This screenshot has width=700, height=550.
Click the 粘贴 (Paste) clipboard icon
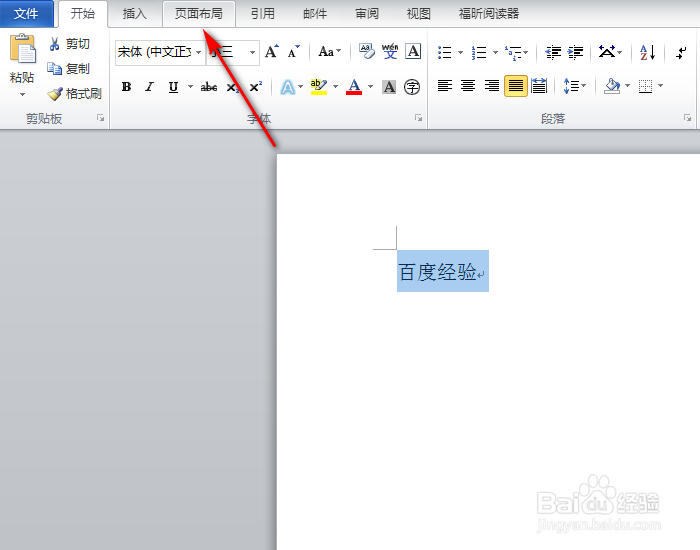(x=22, y=48)
